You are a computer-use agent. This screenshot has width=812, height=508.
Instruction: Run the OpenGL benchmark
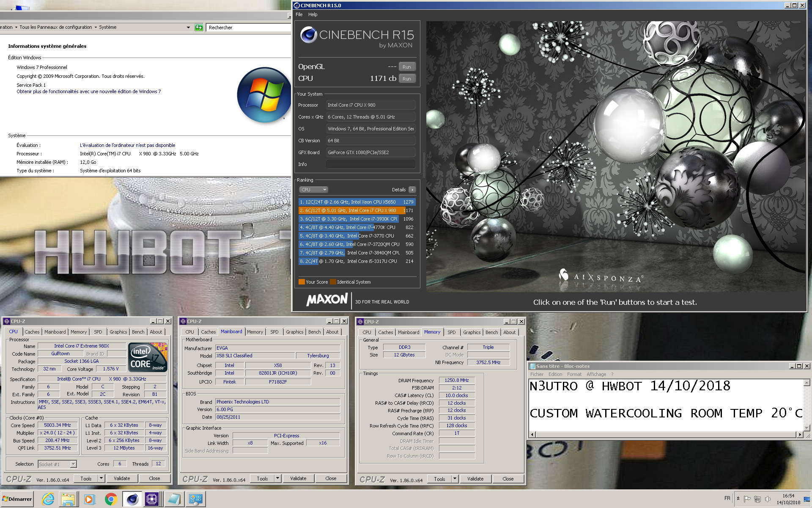point(407,67)
